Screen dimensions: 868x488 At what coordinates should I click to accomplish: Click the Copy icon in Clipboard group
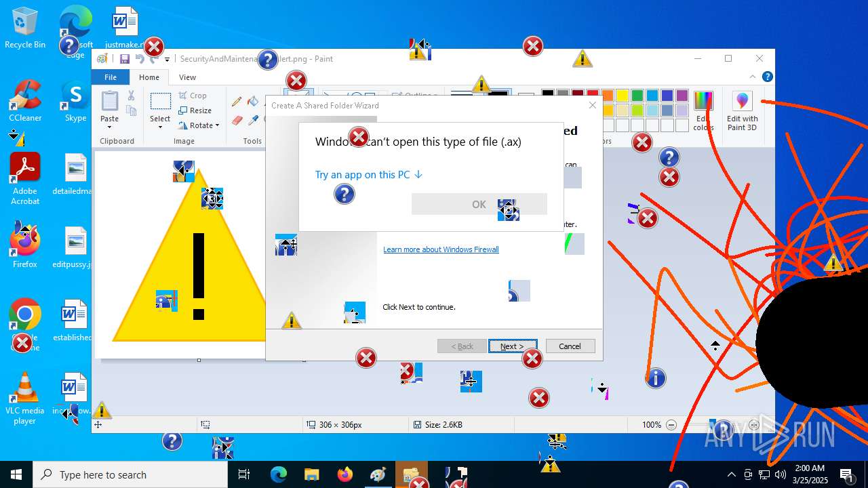tap(132, 110)
